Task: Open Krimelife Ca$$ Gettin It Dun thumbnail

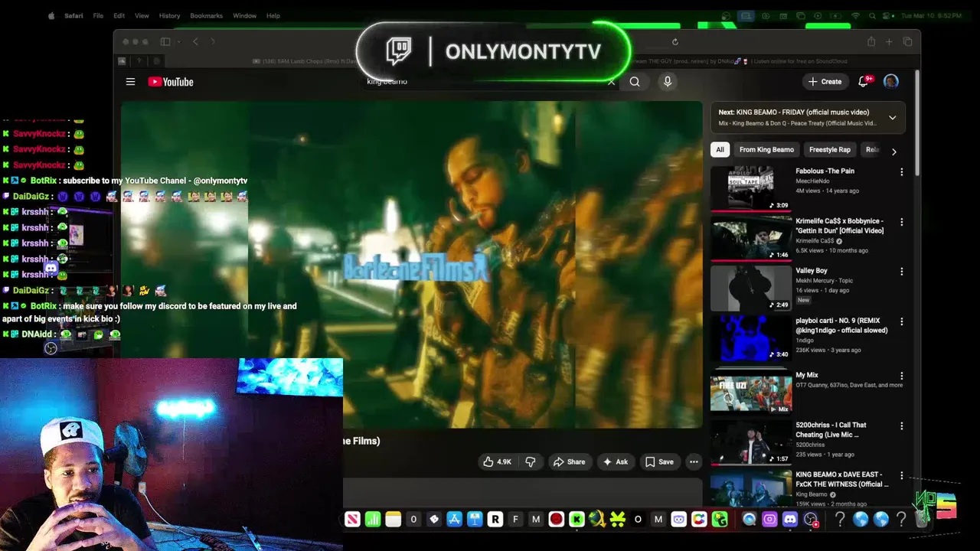Action: tap(751, 239)
